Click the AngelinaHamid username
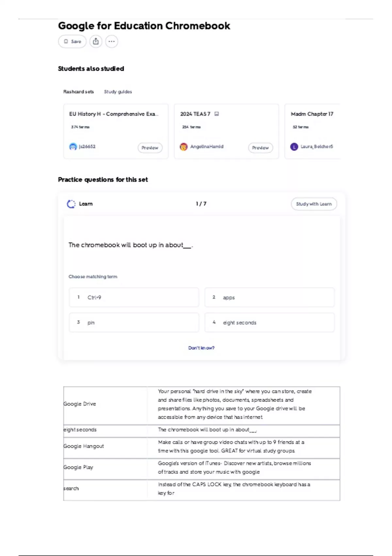The width and height of the screenshot is (392, 556). click(207, 147)
